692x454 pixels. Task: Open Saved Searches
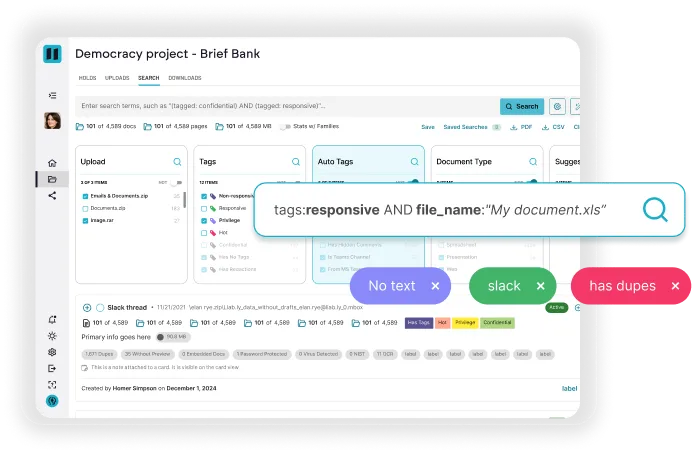(x=466, y=127)
